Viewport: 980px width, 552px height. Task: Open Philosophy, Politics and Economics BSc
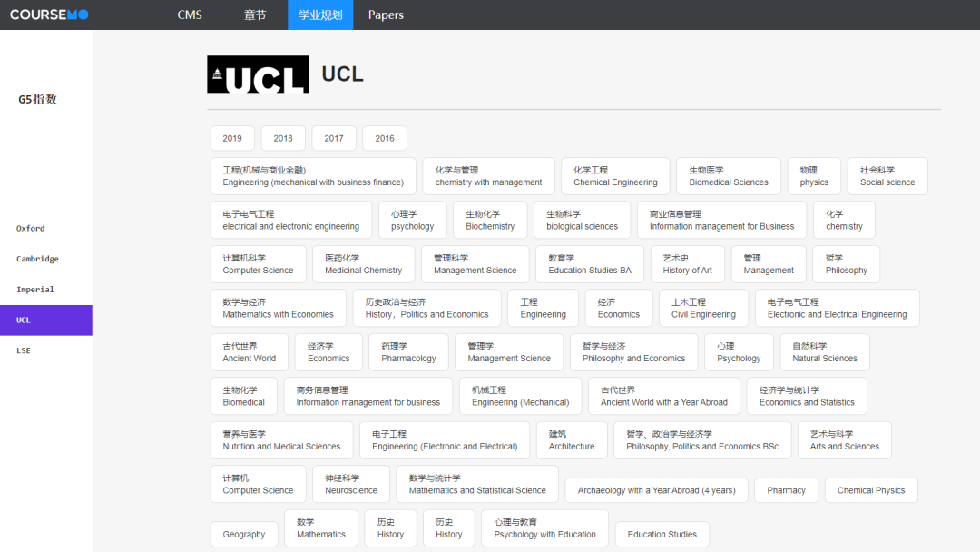click(702, 440)
